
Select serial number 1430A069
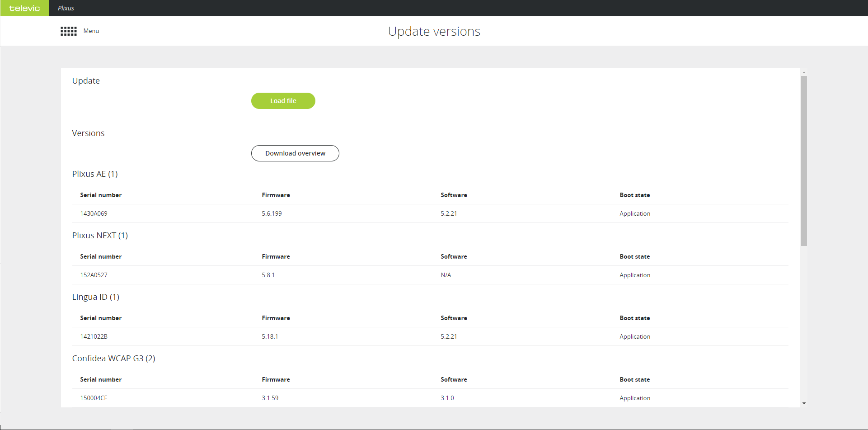click(x=94, y=213)
